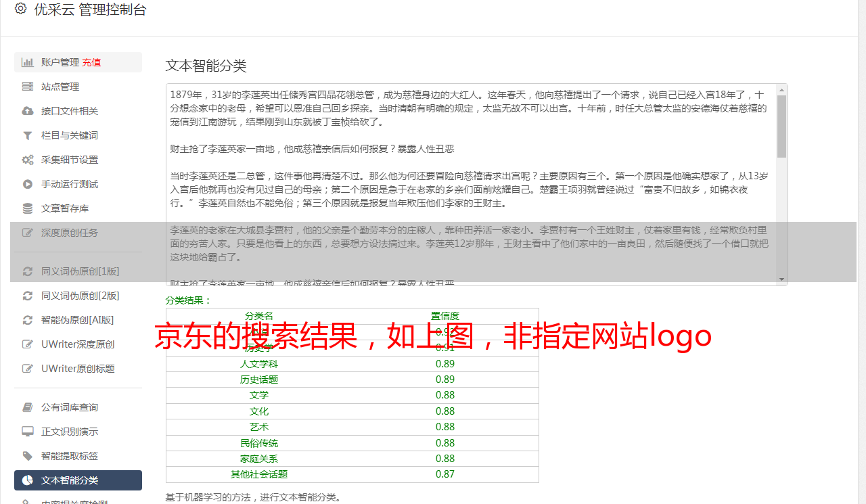866x504 pixels.
Task: Click the text area scroll down arrow
Action: click(782, 279)
